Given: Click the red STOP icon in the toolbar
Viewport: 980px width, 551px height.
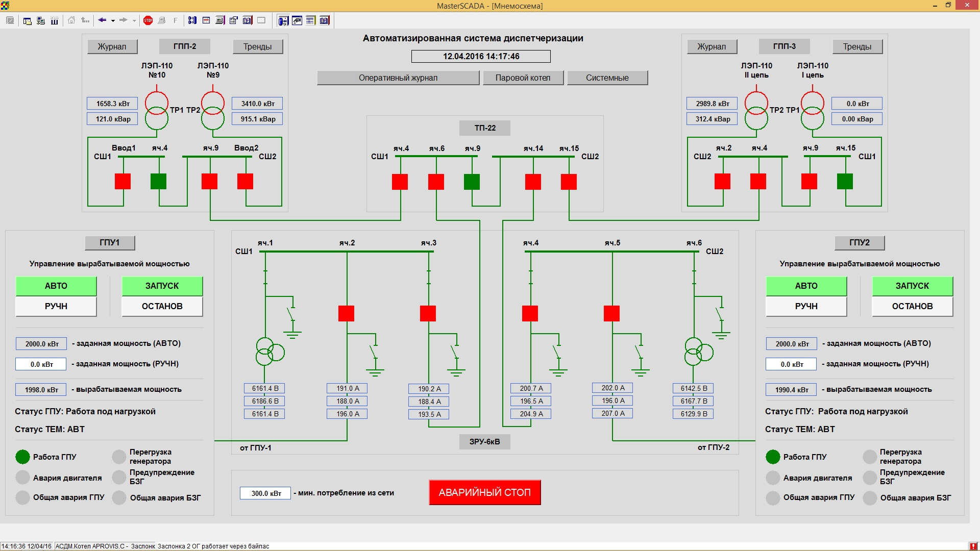Looking at the screenshot, I should point(148,20).
